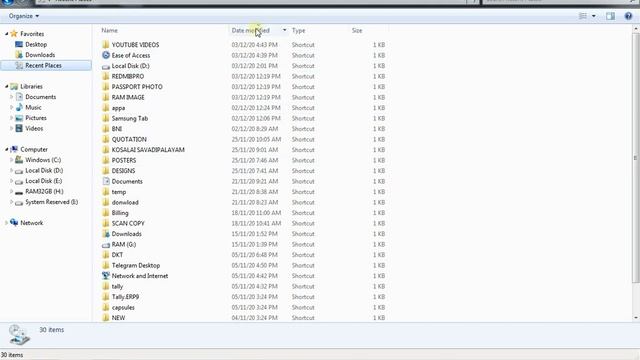Select DESIGNS folder name

point(123,171)
